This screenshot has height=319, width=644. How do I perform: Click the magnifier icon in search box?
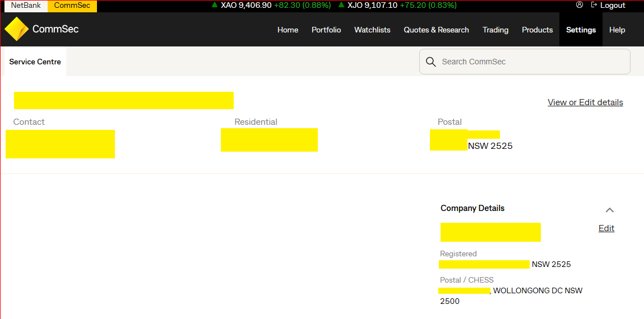coord(430,62)
